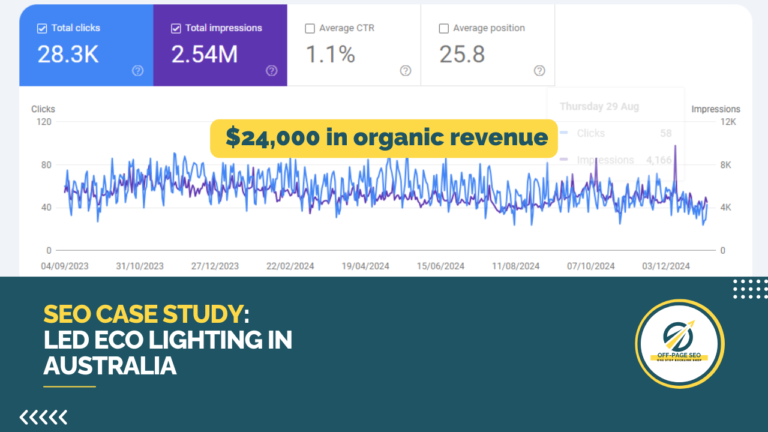Image resolution: width=768 pixels, height=432 pixels.
Task: Click the 31/10/2023 axis date label
Action: coord(140,266)
